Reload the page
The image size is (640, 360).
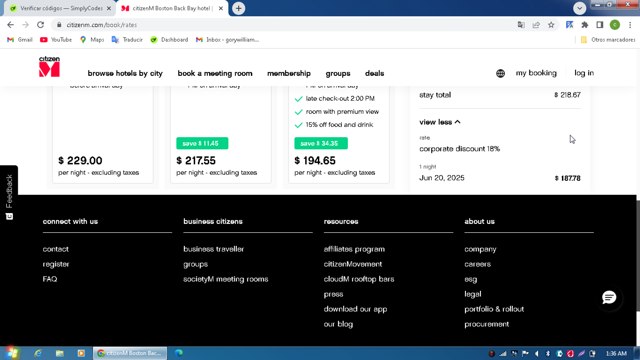click(40, 25)
